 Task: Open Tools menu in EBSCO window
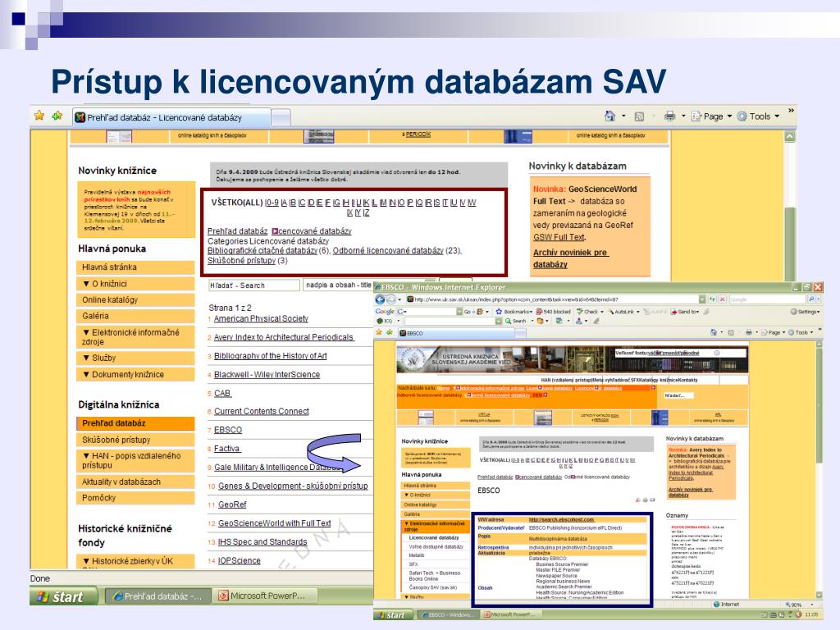[x=801, y=332]
